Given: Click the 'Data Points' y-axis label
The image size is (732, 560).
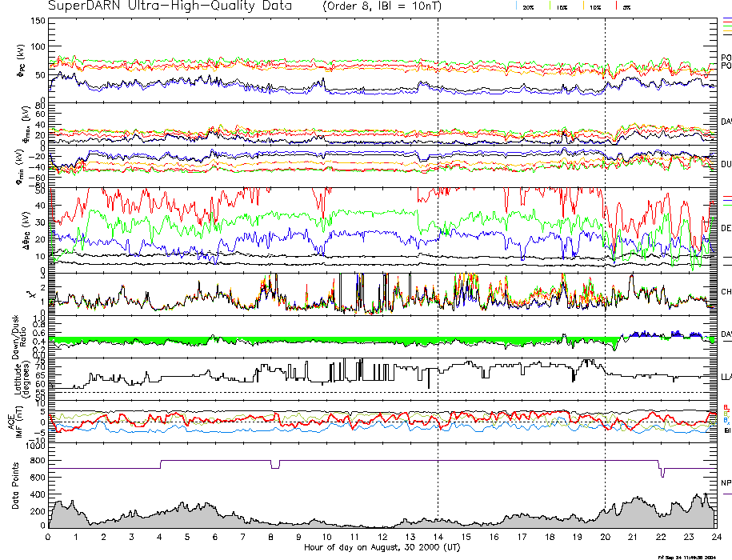Looking at the screenshot, I should point(15,486).
